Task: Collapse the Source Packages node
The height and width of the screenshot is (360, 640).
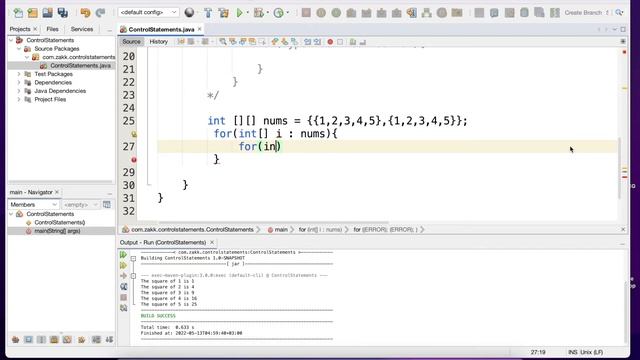Action: [19, 49]
